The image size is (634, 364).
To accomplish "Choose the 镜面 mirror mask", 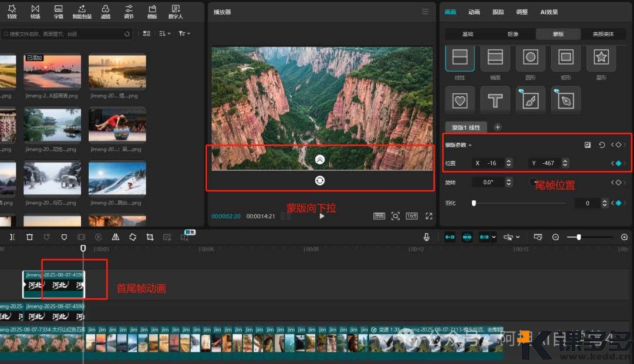I will tap(495, 58).
